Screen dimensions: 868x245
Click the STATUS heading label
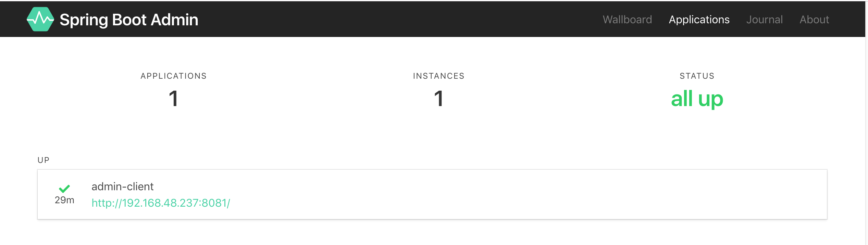click(x=697, y=76)
